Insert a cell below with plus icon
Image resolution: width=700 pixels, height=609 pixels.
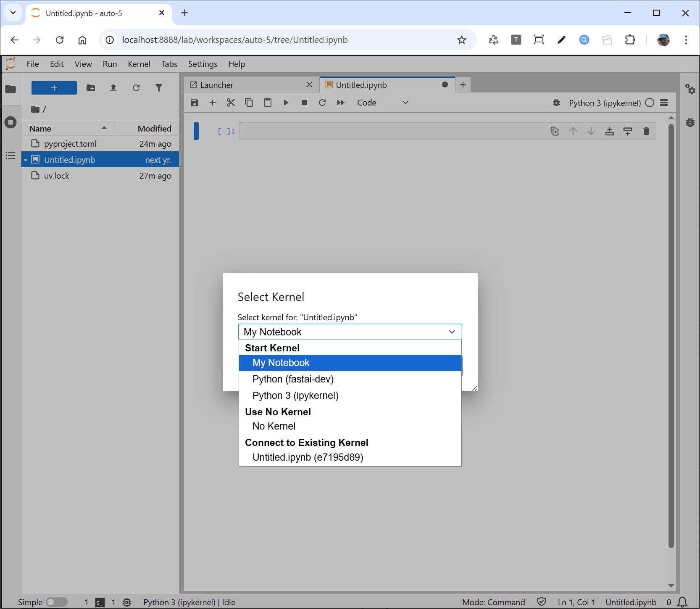pyautogui.click(x=213, y=103)
